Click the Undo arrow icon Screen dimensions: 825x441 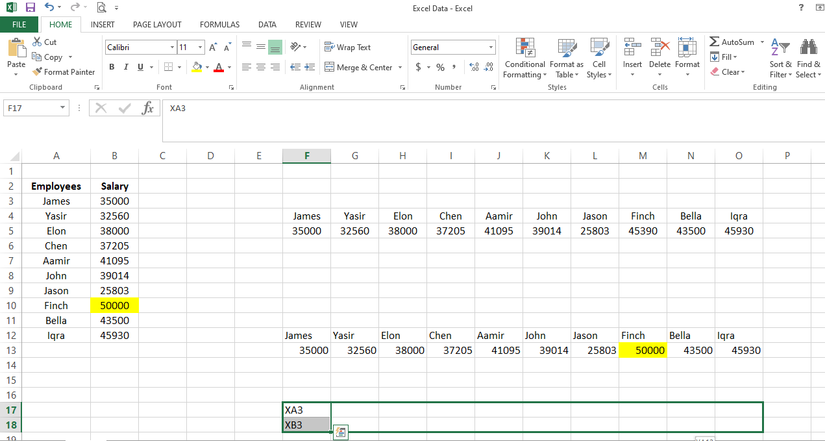[x=49, y=8]
